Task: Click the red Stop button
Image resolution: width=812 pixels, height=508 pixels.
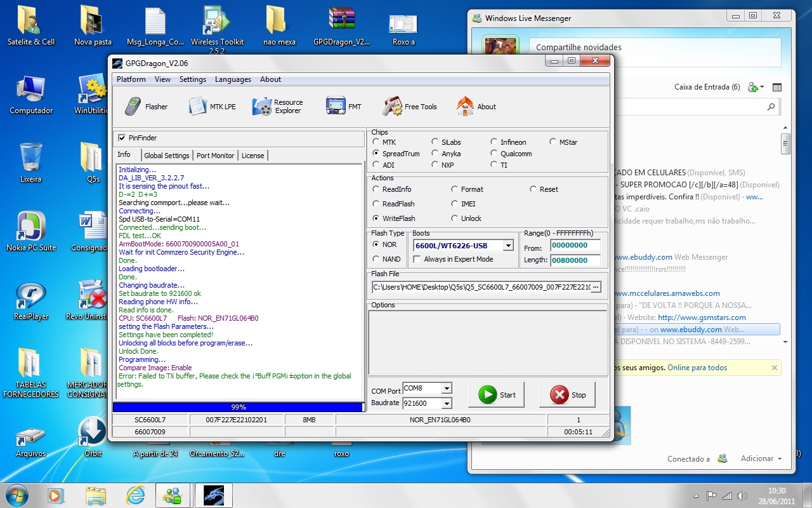Action: [567, 394]
